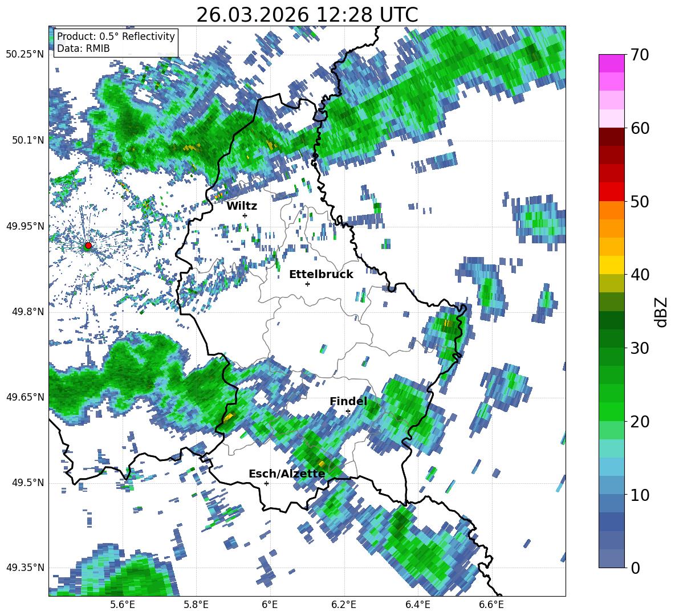The width and height of the screenshot is (675, 616).
Task: Click the 50.25°N latitude label
Action: pyautogui.click(x=25, y=55)
